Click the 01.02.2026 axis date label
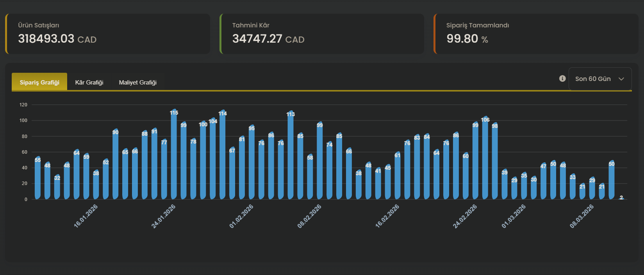644x275 pixels. click(241, 216)
